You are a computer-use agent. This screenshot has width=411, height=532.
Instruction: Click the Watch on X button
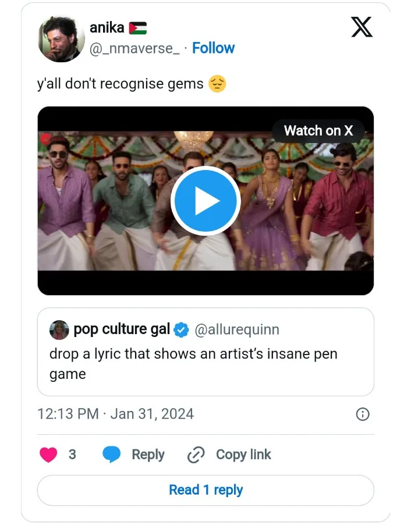318,131
